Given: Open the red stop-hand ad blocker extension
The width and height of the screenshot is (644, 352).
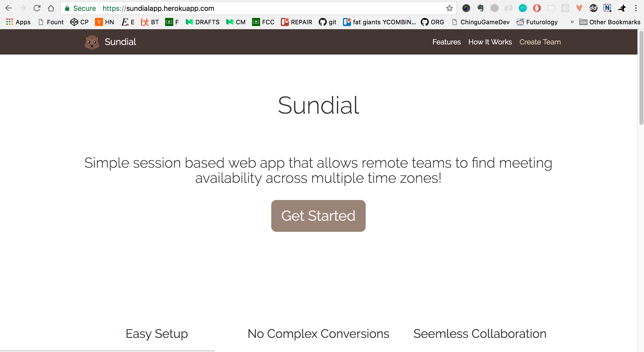Looking at the screenshot, I should click(537, 8).
